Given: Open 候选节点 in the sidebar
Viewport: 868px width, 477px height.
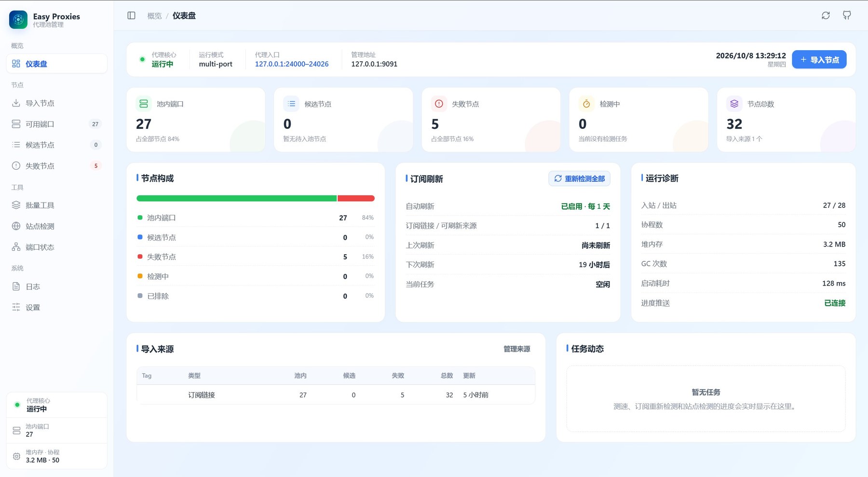Looking at the screenshot, I should point(56,145).
